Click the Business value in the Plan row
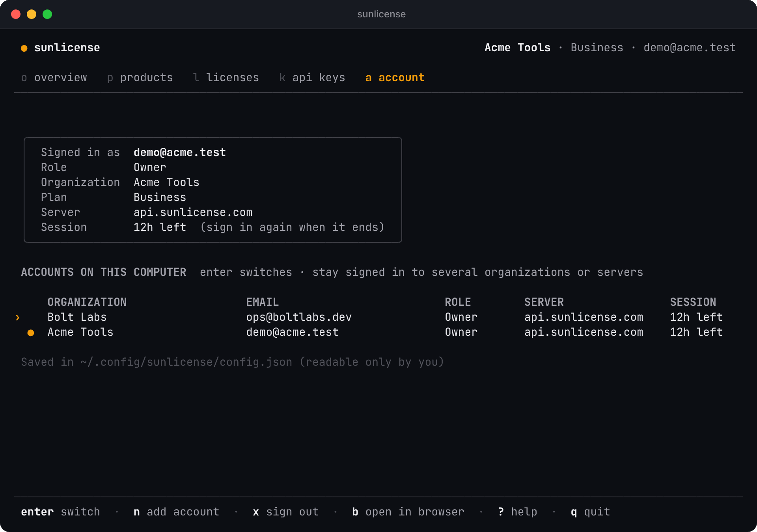 coord(160,197)
